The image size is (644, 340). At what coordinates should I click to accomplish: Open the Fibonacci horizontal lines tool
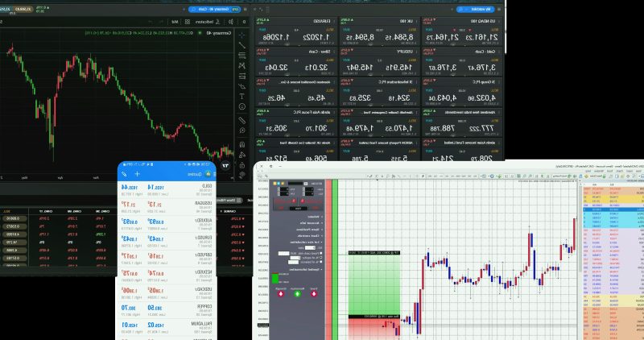[x=242, y=56]
